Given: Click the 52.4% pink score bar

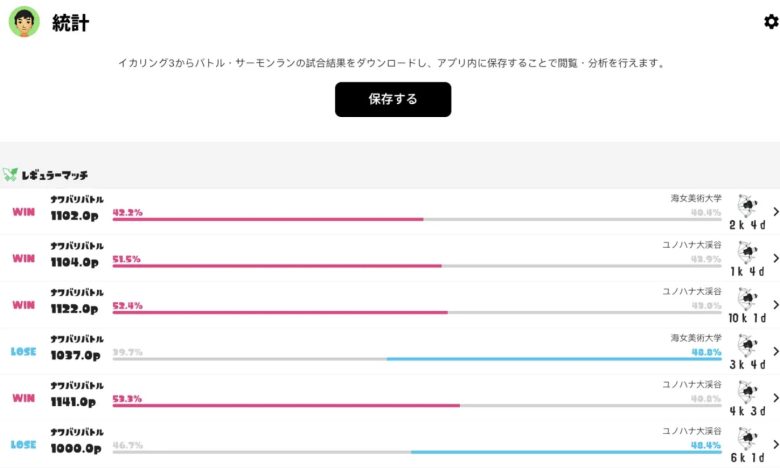Looking at the screenshot, I should 280,312.
